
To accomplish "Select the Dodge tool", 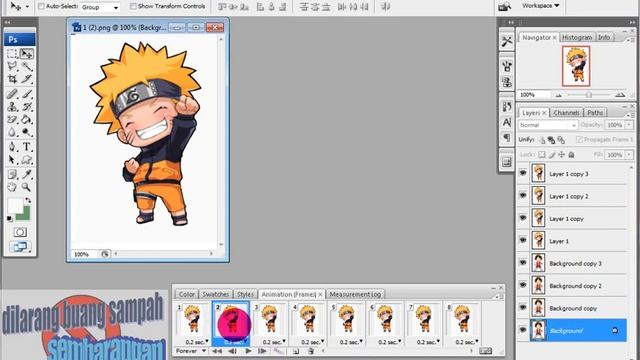I will tap(27, 132).
